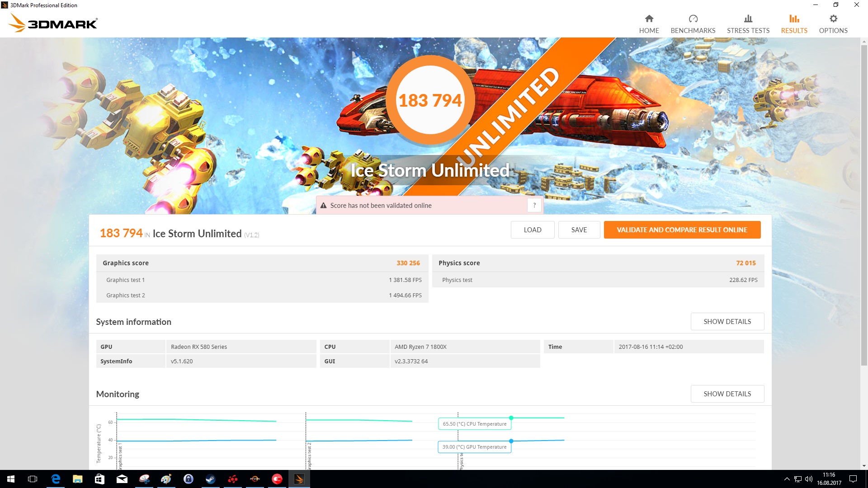Click the question mark help button
Screen dimensions: 868x488
[x=534, y=205]
